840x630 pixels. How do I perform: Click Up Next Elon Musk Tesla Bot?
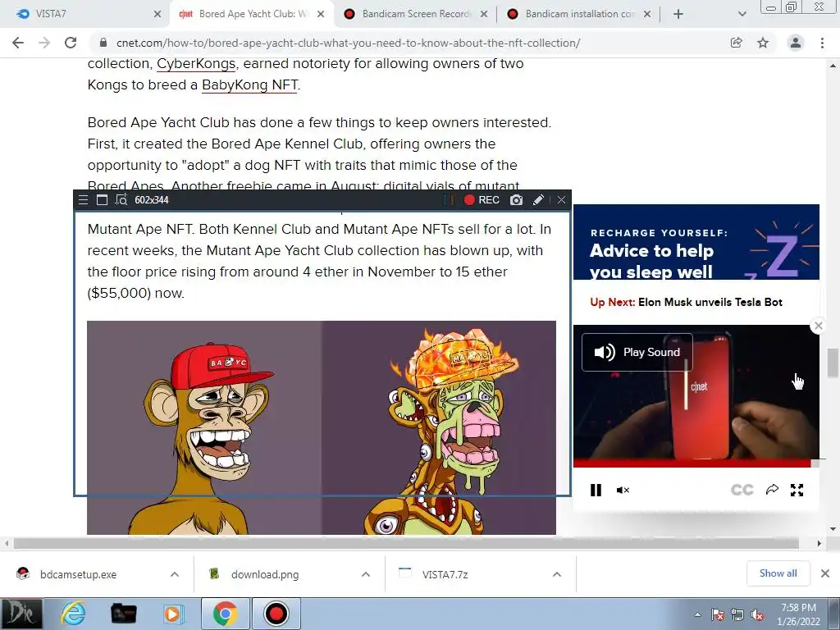[x=687, y=302]
